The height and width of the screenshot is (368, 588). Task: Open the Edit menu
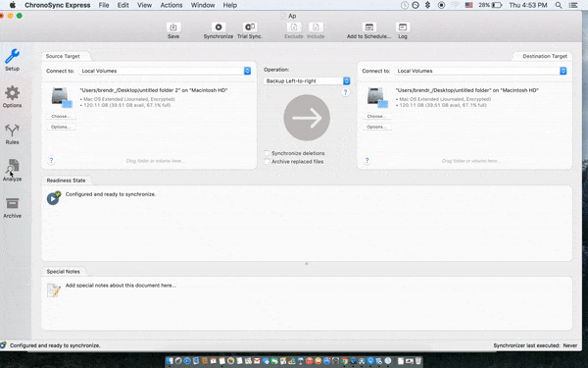[x=123, y=5]
